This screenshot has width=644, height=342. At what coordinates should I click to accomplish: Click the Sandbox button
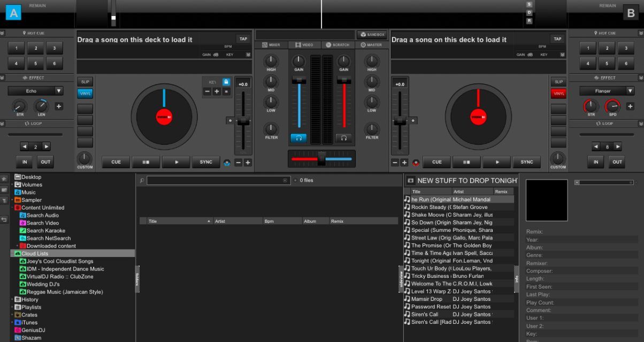[x=372, y=35]
